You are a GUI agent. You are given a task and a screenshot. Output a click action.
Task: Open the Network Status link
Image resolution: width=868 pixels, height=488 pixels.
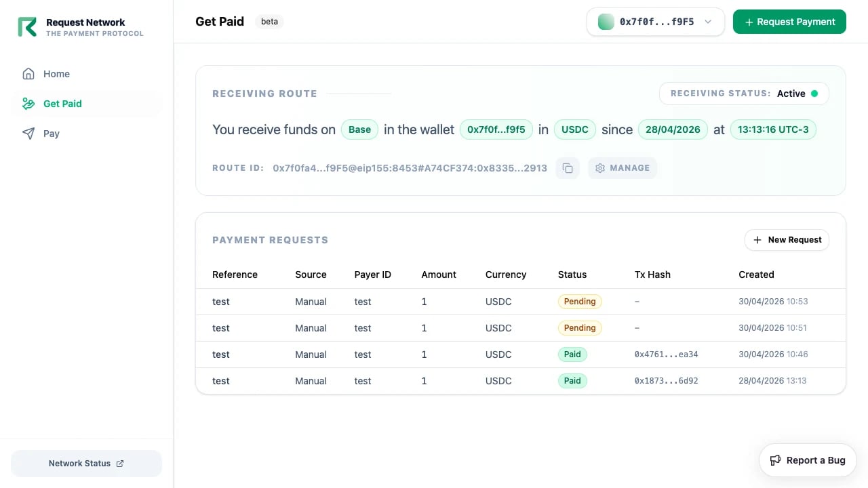[87, 464]
